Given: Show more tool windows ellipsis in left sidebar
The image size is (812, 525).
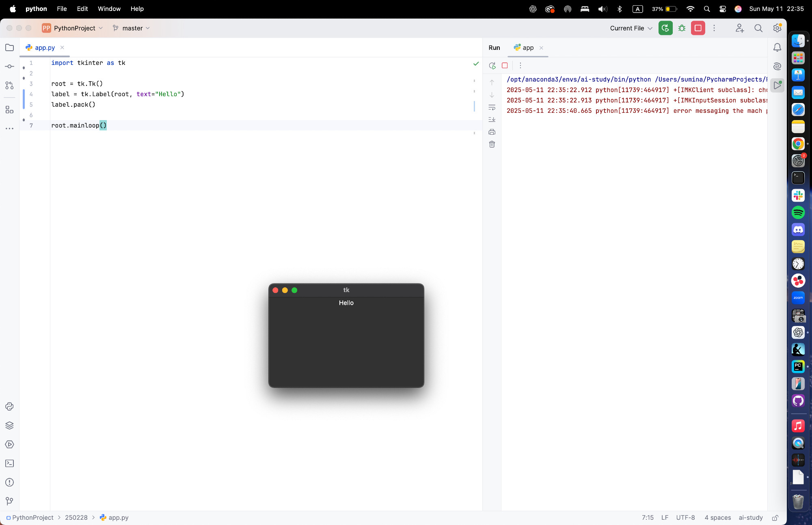Looking at the screenshot, I should (9, 128).
